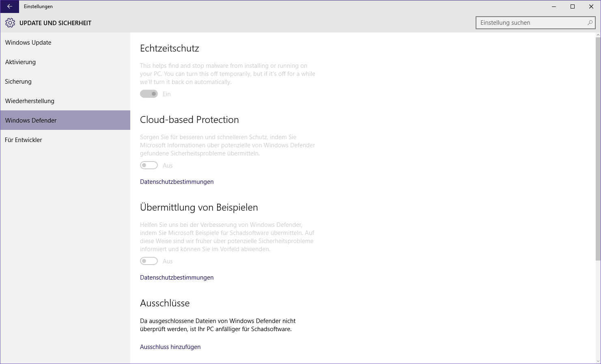Open Datenschutzbestimmungen link under Cloud-based Protection
Viewport: 601px width, 364px height.
coord(177,182)
